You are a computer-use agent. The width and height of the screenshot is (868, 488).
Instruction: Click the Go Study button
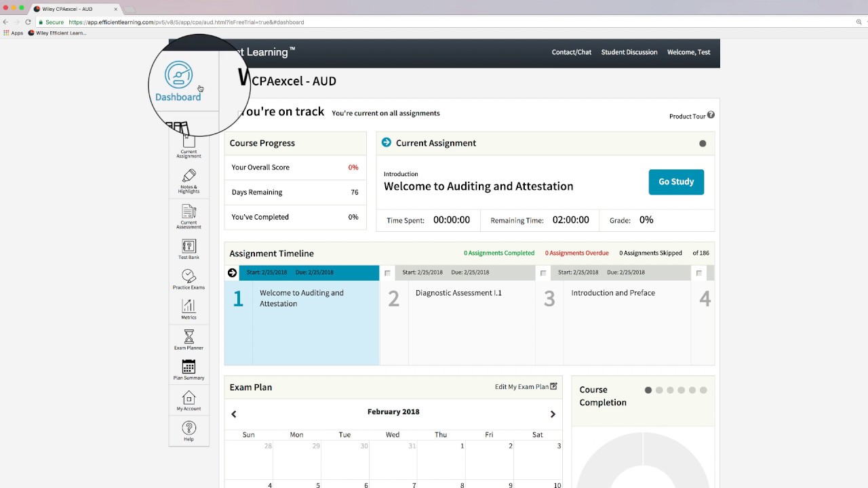(x=676, y=182)
